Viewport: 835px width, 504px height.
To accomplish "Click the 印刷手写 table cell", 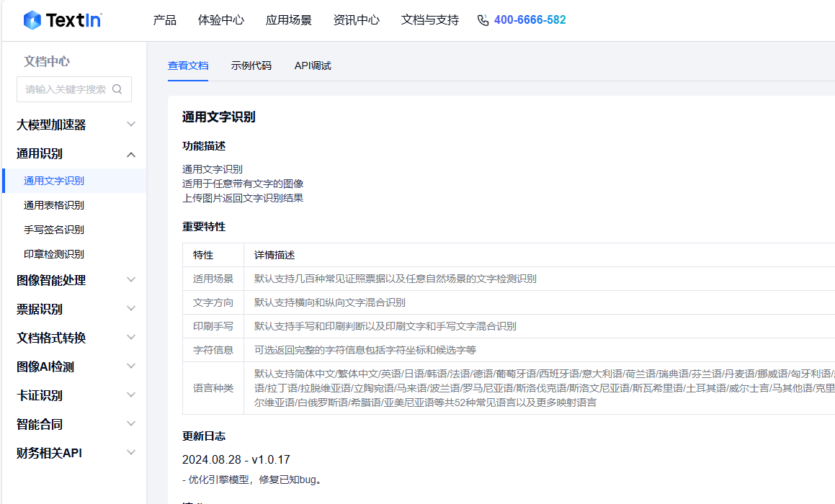I will (213, 326).
